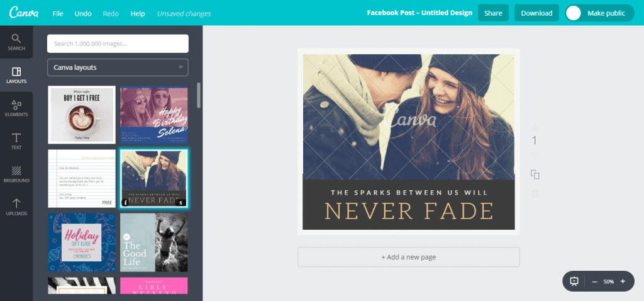Open the Bkground panel
Image resolution: width=644 pixels, height=301 pixels.
tap(16, 174)
